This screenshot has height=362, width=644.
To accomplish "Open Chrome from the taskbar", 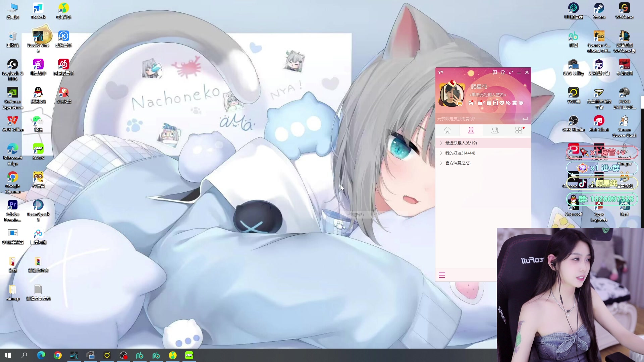I will (x=58, y=355).
